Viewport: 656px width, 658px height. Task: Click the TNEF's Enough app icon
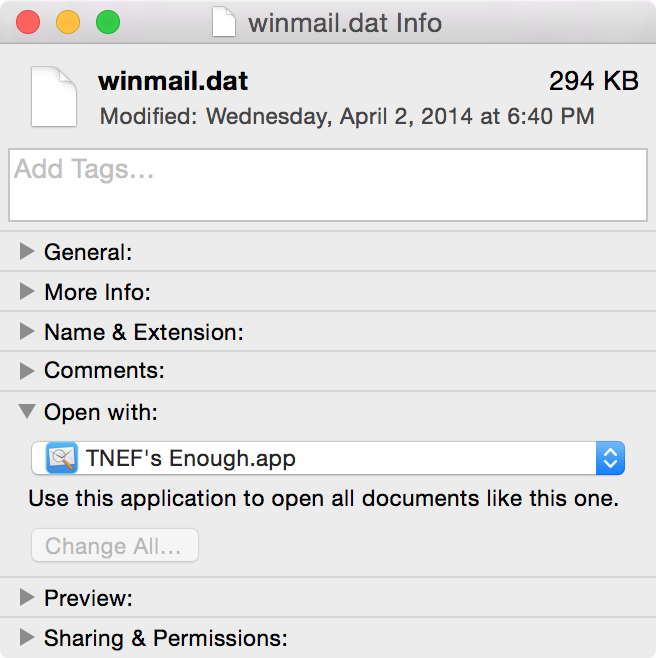coord(62,458)
